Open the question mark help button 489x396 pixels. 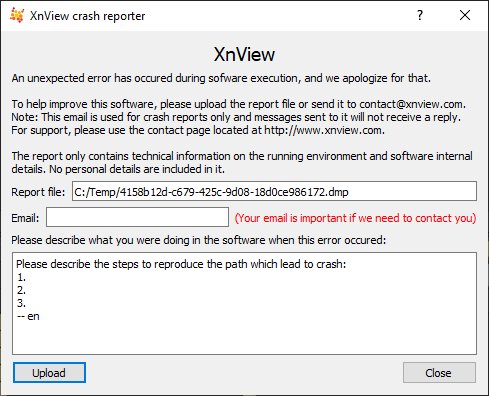pyautogui.click(x=420, y=15)
